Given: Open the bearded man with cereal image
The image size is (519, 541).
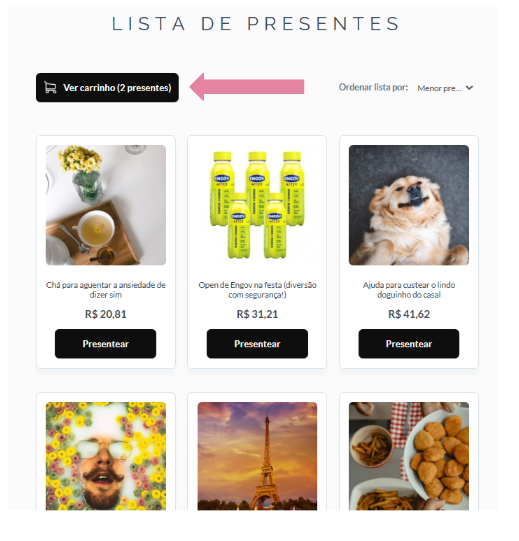Looking at the screenshot, I should point(106,456).
